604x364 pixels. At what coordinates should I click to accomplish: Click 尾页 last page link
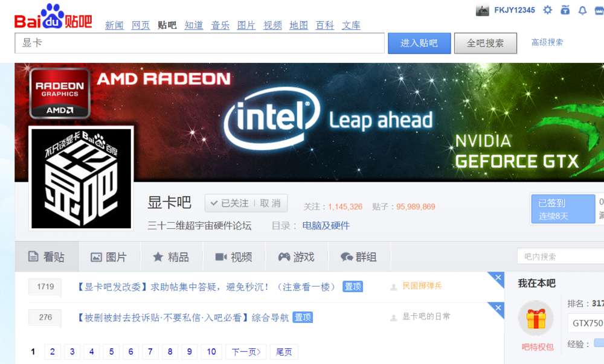284,352
